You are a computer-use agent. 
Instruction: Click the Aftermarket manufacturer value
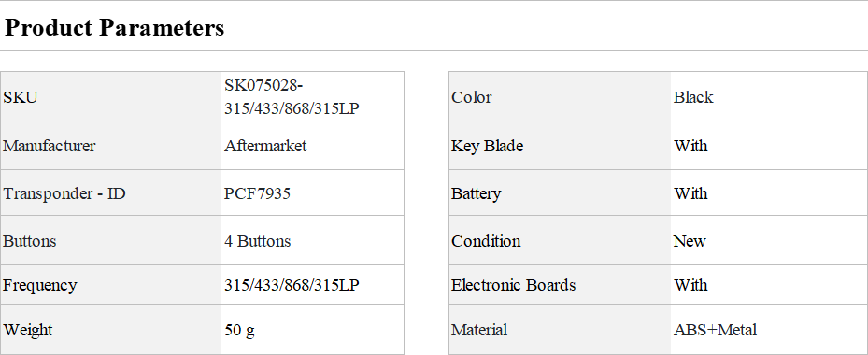pyautogui.click(x=265, y=146)
